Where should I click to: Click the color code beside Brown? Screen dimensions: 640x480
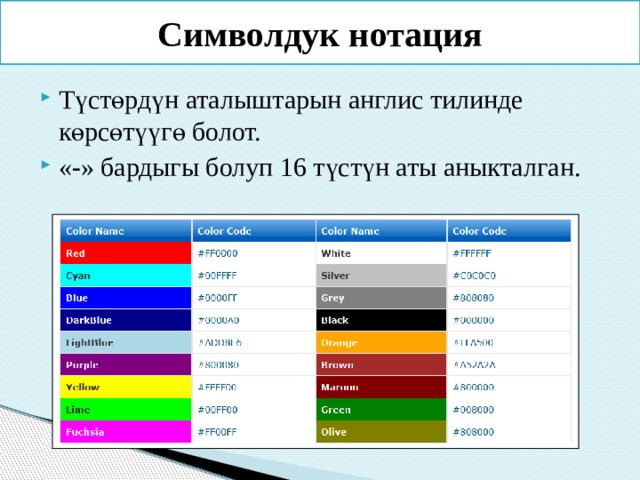[474, 365]
